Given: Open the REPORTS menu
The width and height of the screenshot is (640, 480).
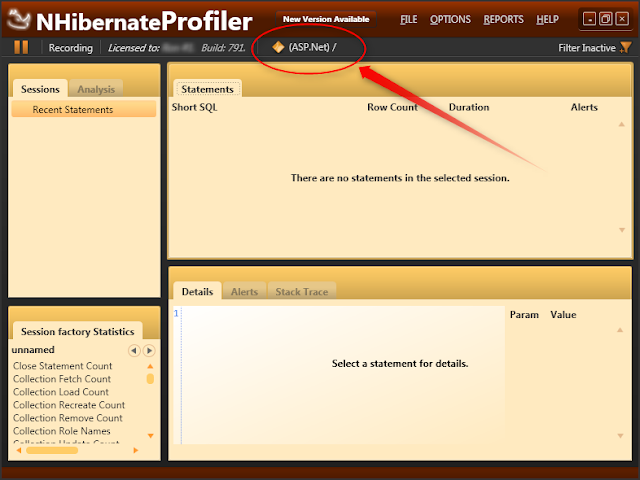Looking at the screenshot, I should 503,20.
